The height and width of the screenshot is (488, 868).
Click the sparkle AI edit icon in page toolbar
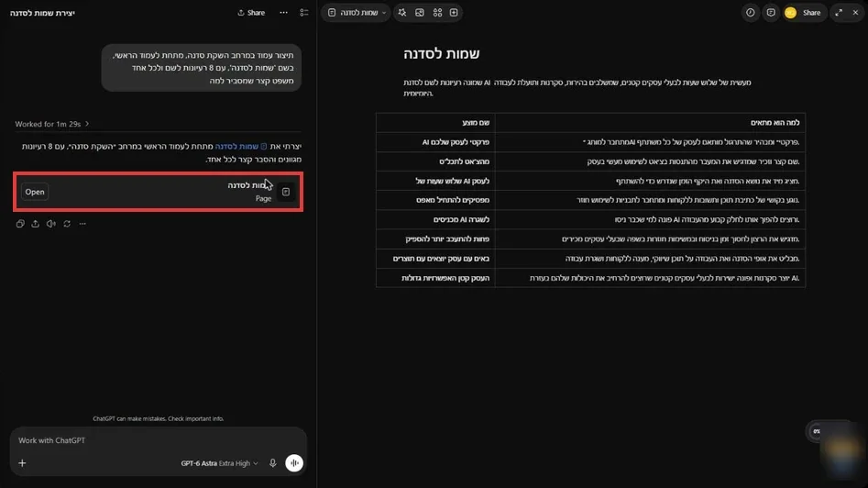402,12
